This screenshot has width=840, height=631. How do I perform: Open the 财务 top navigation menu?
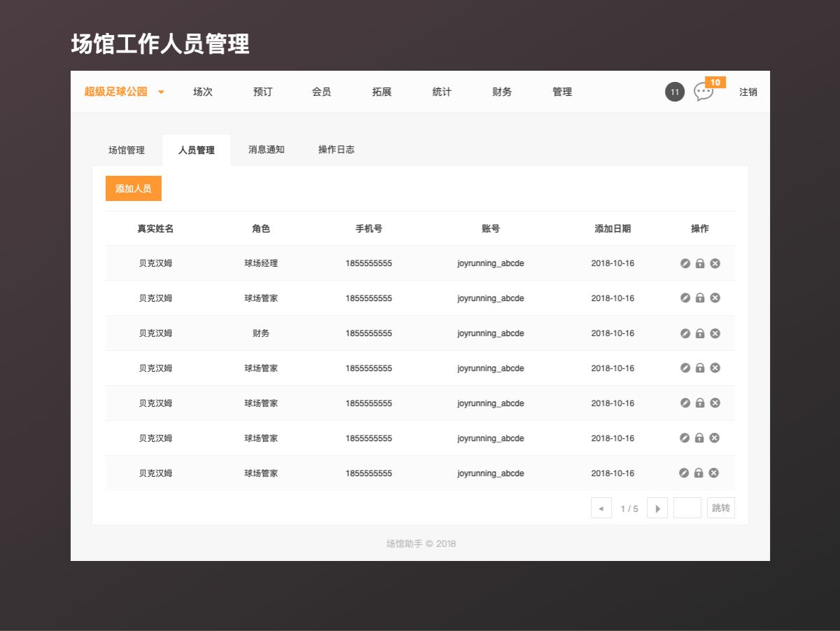pos(502,92)
